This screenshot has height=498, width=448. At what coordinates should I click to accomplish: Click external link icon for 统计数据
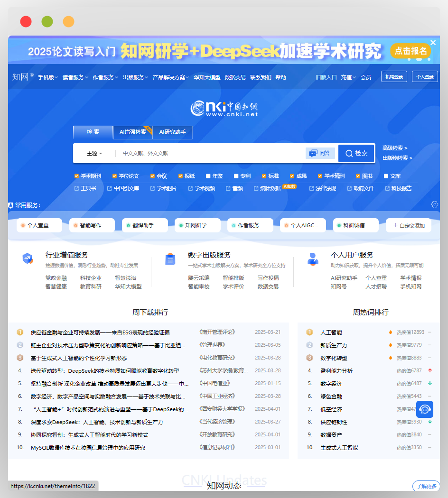click(256, 188)
